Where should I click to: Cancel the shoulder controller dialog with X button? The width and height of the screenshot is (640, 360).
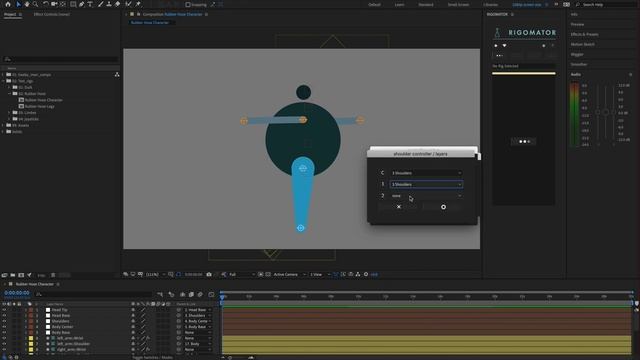coord(399,207)
